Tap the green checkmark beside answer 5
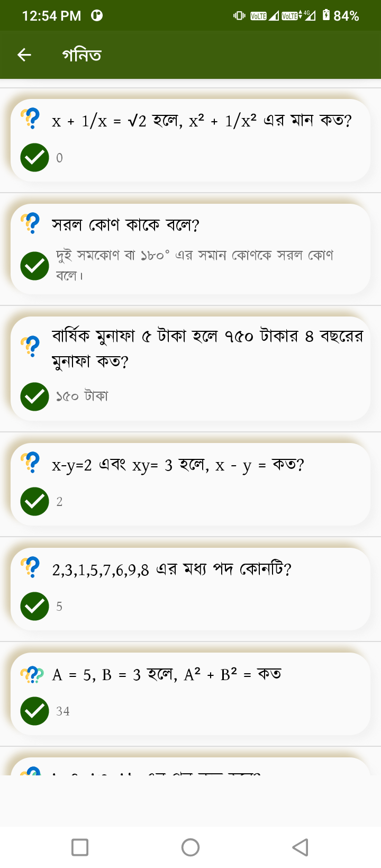Image resolution: width=381 pixels, height=868 pixels. 34,605
